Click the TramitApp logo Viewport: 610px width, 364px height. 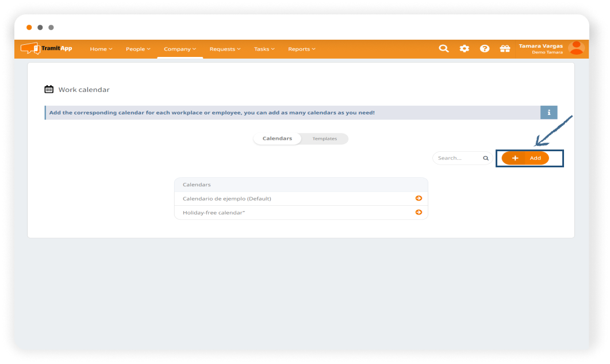pyautogui.click(x=47, y=49)
